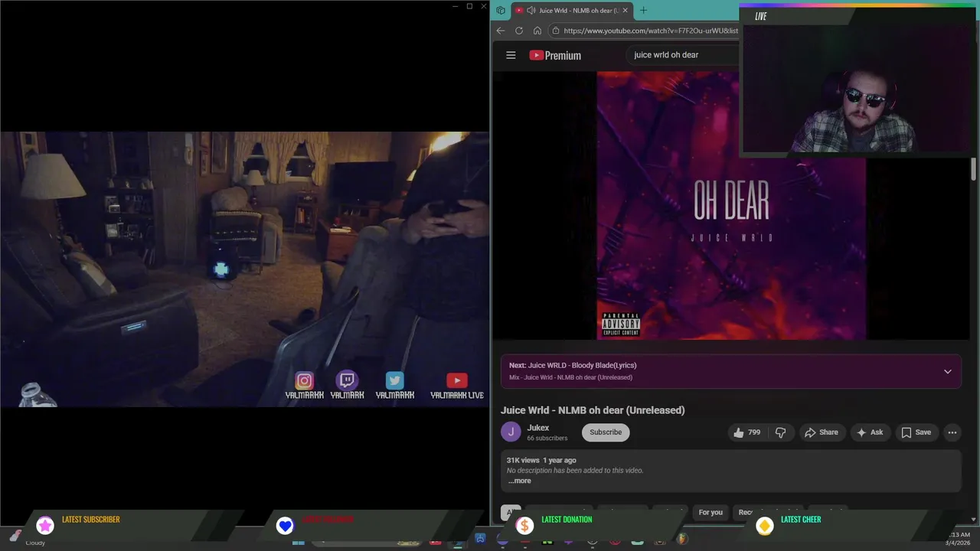980x551 pixels.
Task: Save the video to a playlist
Action: (916, 432)
